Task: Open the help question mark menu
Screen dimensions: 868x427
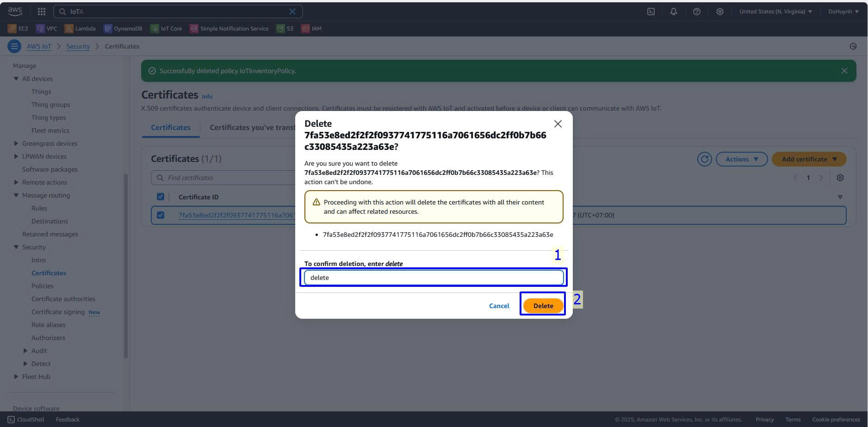Action: 696,12
